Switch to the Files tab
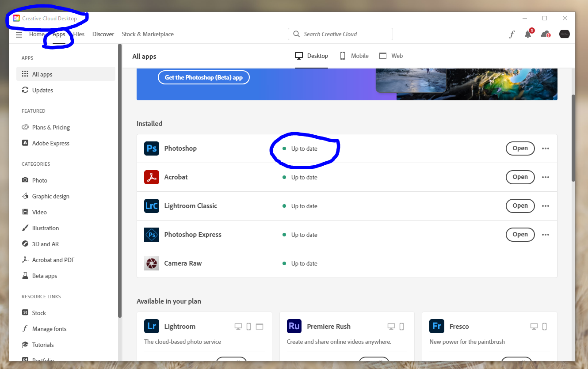The width and height of the screenshot is (588, 369). coord(79,34)
